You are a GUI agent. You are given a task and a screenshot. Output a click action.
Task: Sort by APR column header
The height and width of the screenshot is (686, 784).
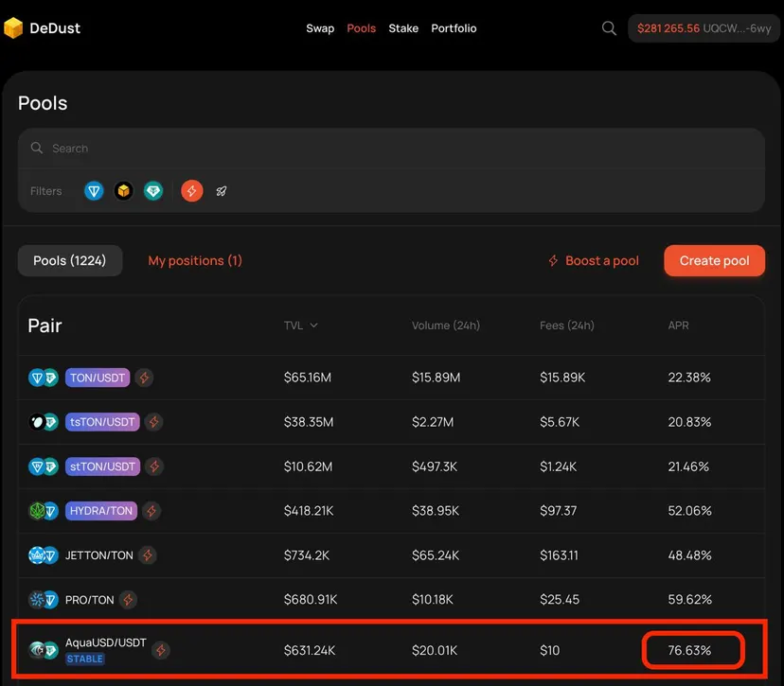click(678, 325)
